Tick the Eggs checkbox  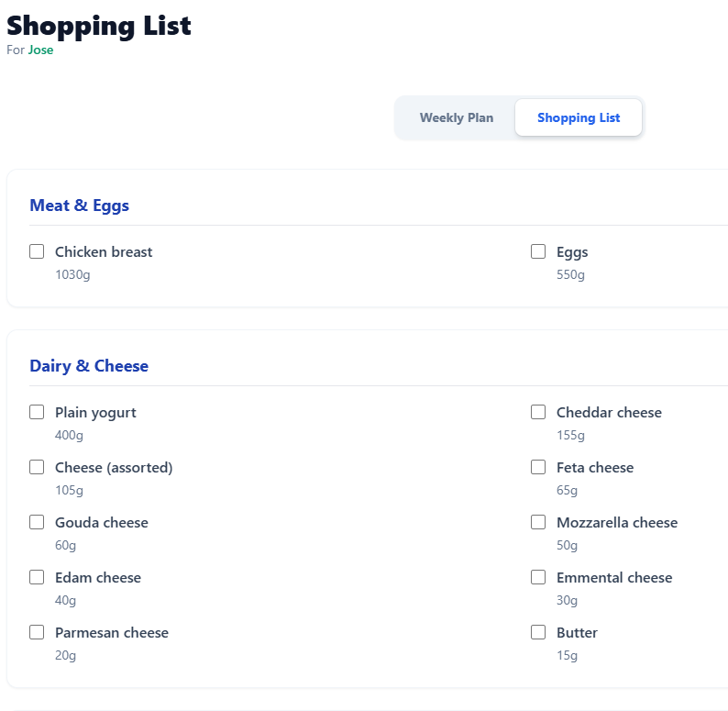538,252
